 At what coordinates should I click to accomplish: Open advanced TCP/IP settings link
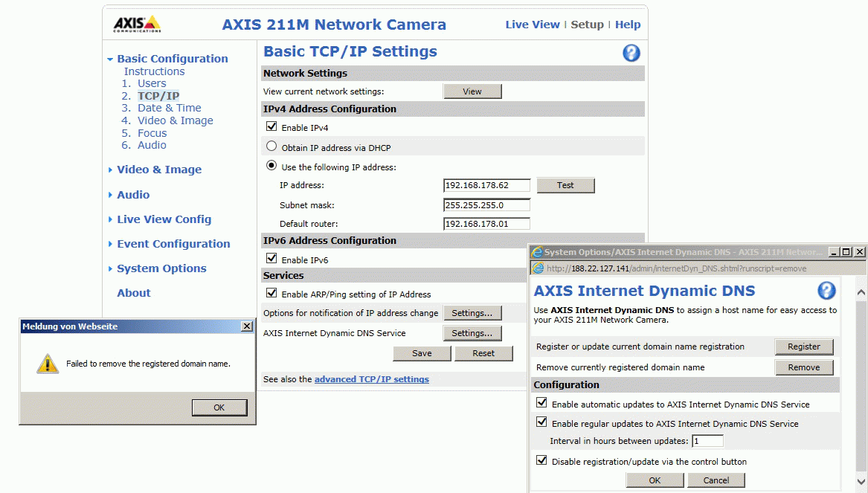pyautogui.click(x=371, y=379)
